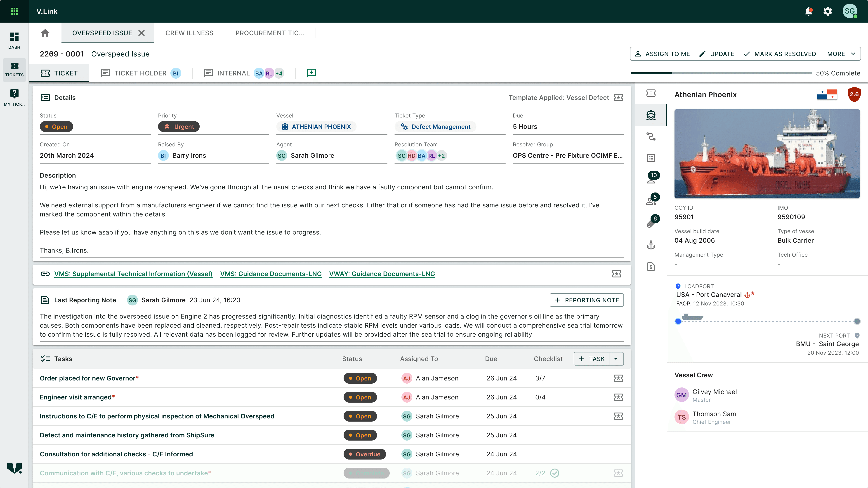Open the notifications bell

808,12
